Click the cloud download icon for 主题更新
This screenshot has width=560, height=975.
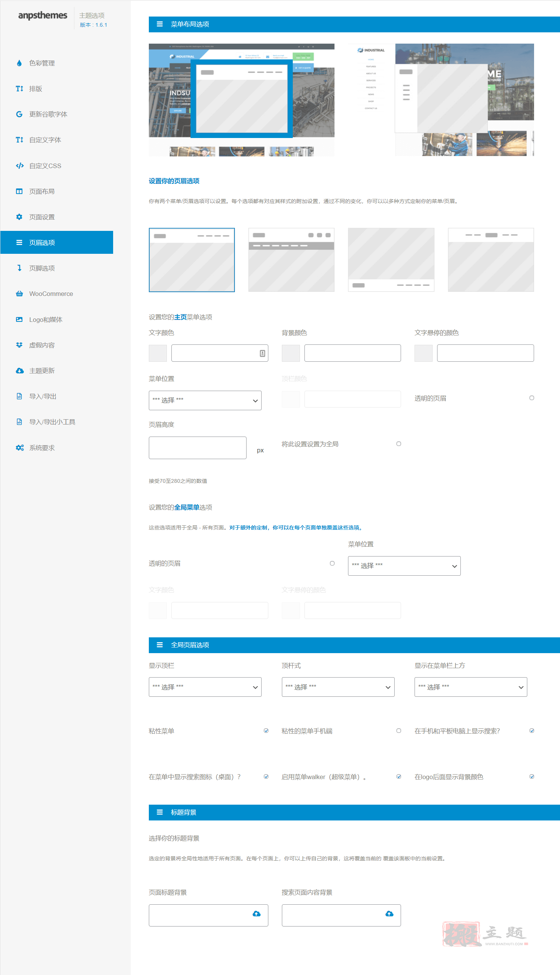click(x=20, y=371)
